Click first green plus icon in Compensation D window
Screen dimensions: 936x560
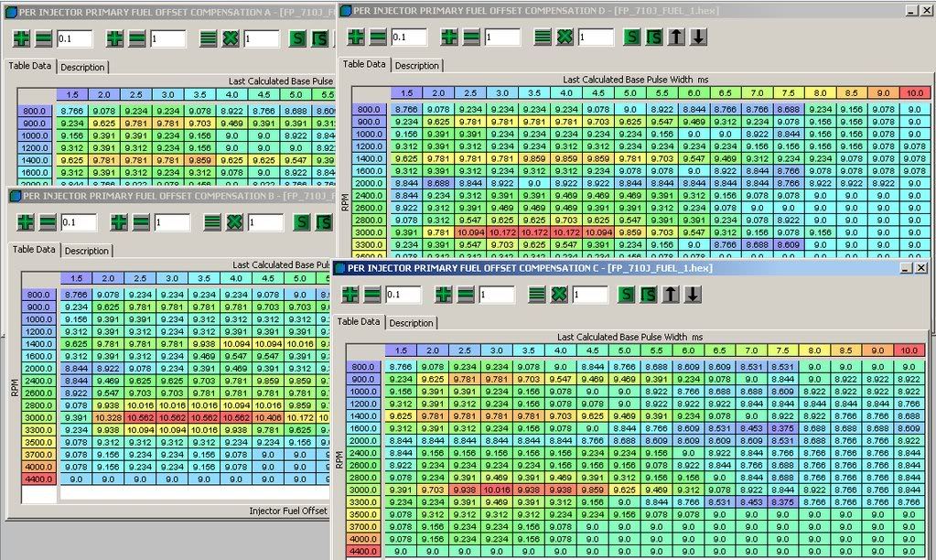pyautogui.click(x=356, y=38)
